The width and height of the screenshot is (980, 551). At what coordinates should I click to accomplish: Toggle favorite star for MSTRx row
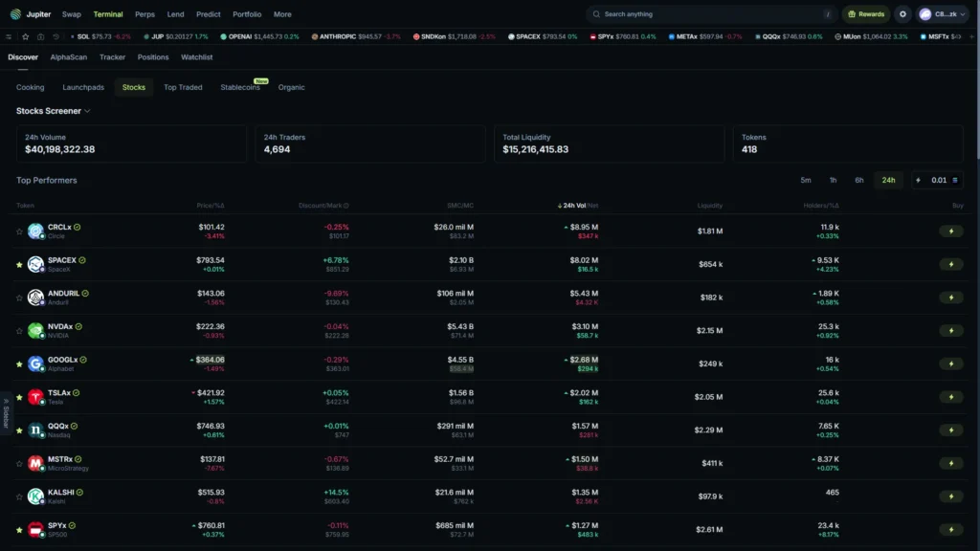(19, 463)
